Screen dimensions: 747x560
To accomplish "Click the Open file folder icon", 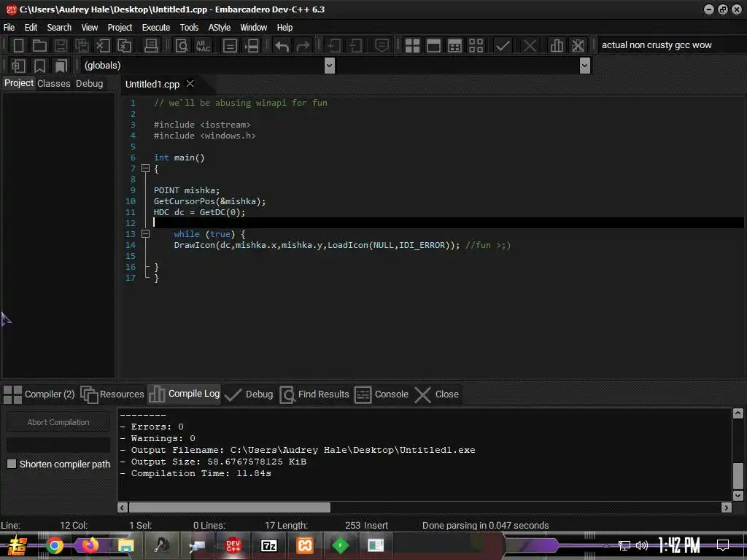I will point(39,46).
